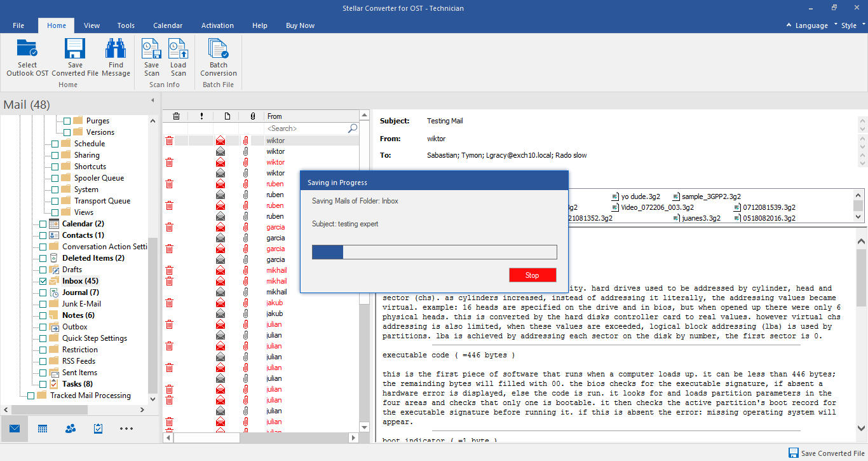Check the Tasks (8) folder checkbox

point(43,384)
